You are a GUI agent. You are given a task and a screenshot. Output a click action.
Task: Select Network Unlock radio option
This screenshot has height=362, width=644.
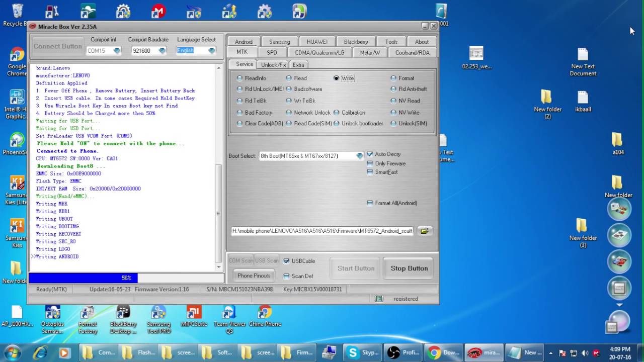[x=308, y=113]
